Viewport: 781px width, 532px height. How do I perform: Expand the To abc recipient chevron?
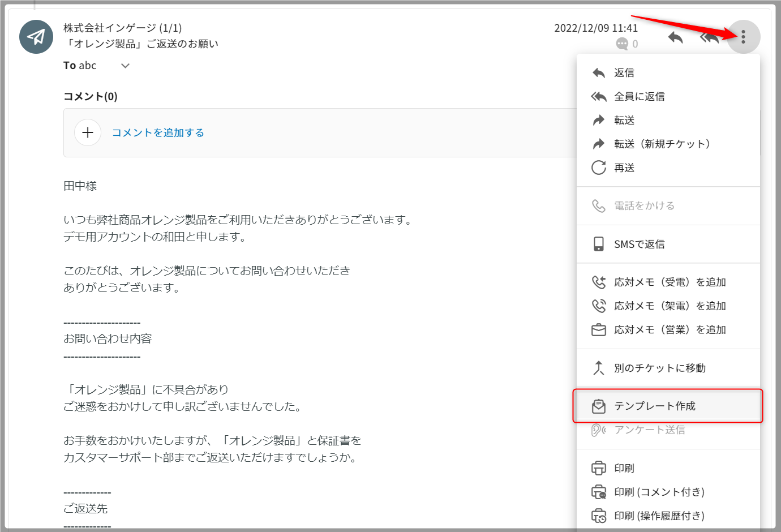(126, 66)
